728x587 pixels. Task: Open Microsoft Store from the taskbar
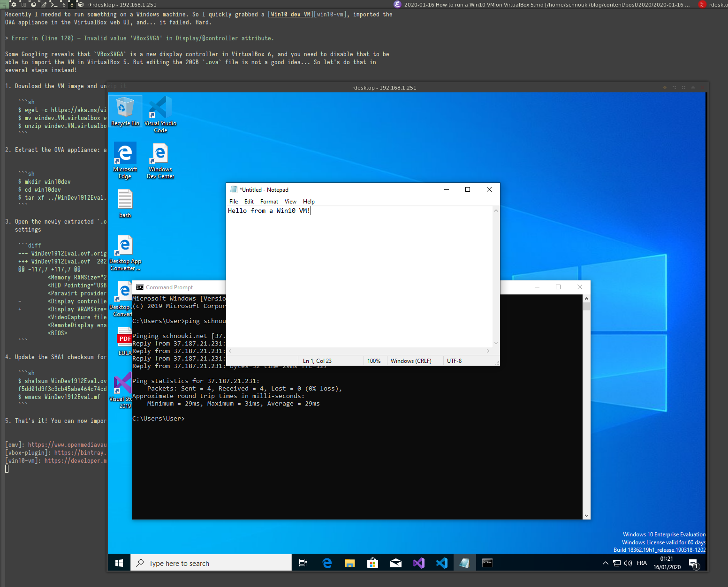(x=373, y=563)
